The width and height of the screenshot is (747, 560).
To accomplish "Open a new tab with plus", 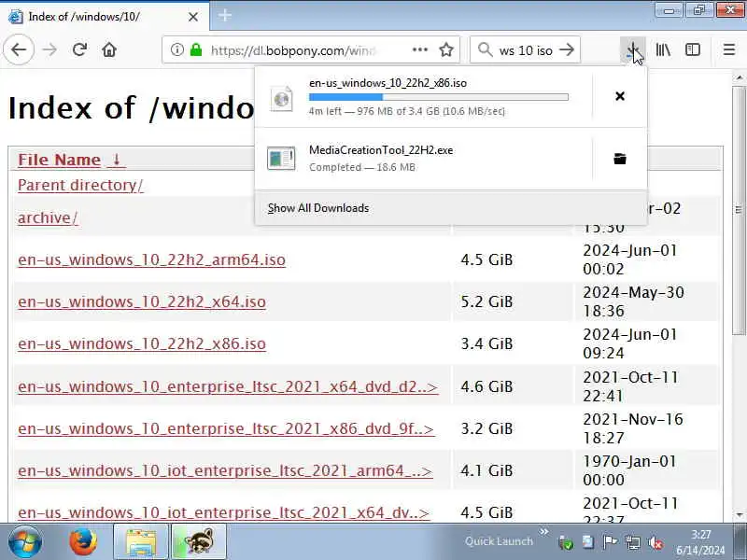I will click(225, 16).
